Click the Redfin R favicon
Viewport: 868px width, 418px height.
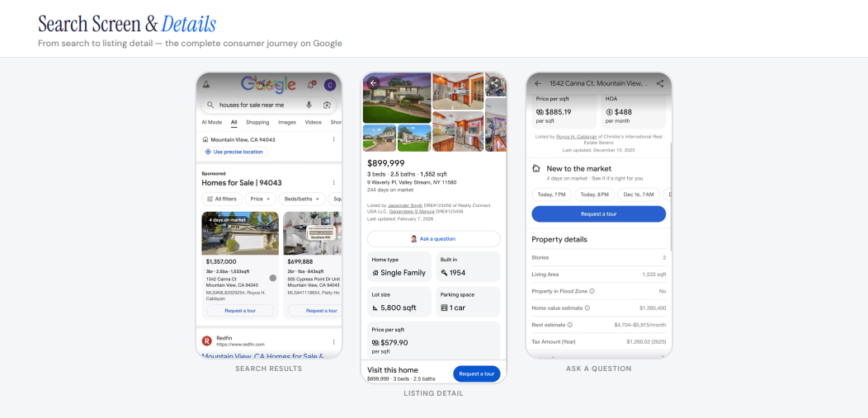click(x=207, y=341)
